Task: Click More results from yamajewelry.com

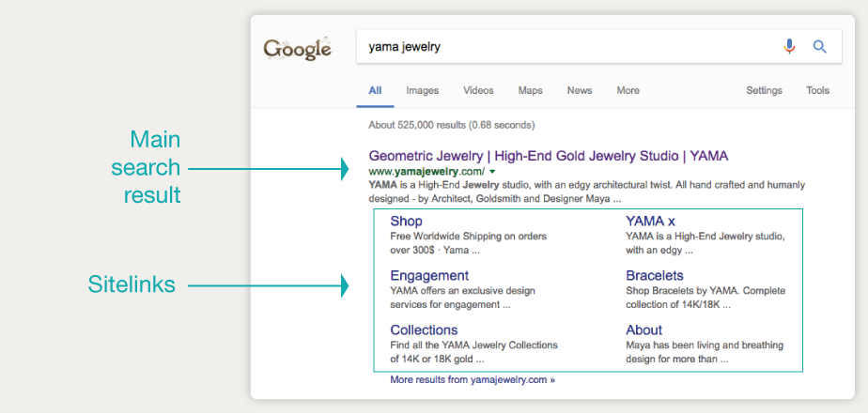Action: click(473, 380)
